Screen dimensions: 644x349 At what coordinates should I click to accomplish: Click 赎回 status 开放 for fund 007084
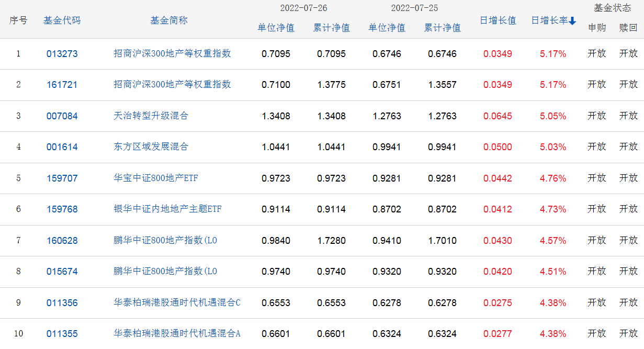point(628,116)
